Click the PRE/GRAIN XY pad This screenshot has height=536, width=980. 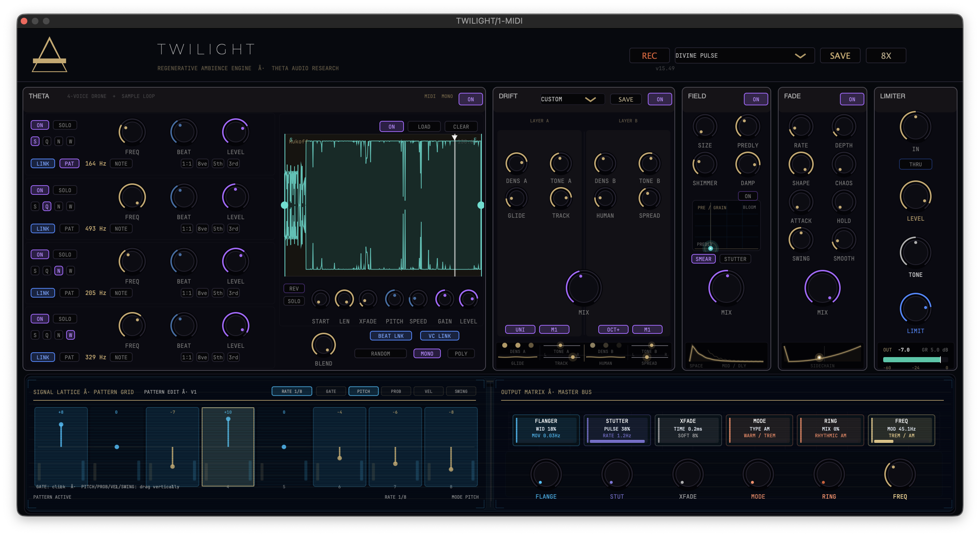click(726, 225)
